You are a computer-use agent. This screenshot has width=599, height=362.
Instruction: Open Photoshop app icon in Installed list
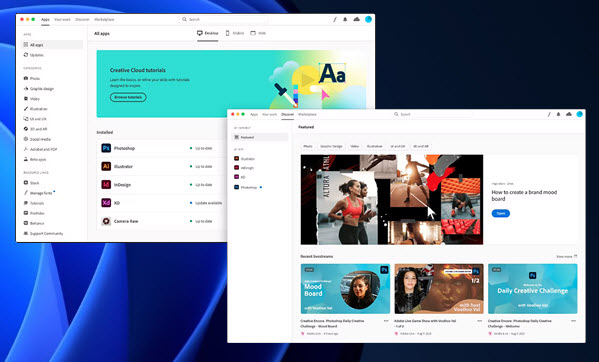click(x=106, y=148)
